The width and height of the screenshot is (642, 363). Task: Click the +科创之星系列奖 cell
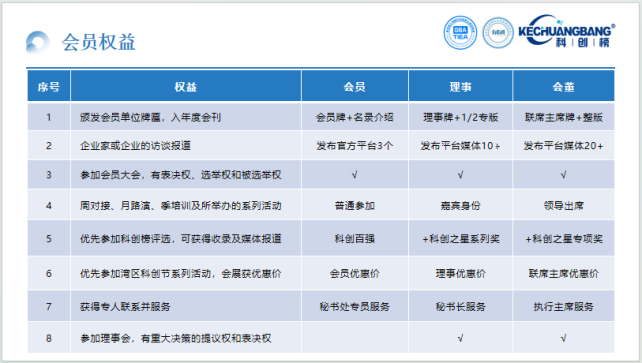[x=460, y=239]
